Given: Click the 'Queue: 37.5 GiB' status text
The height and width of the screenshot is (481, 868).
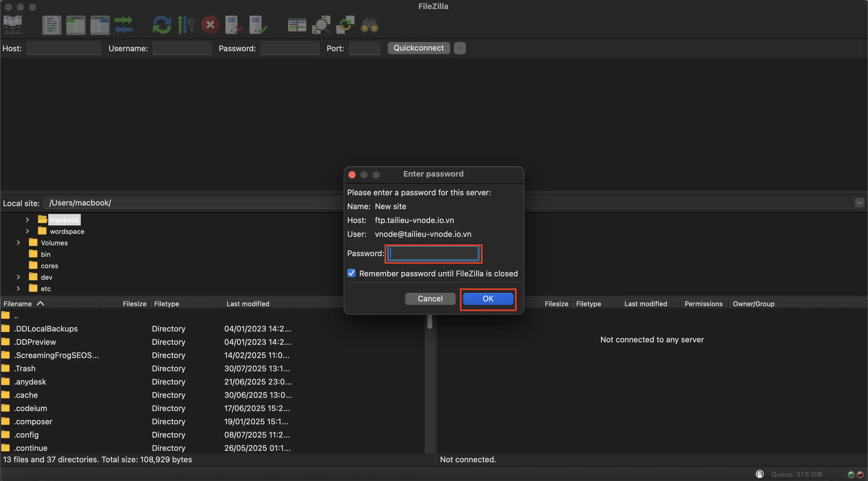Looking at the screenshot, I should (796, 474).
